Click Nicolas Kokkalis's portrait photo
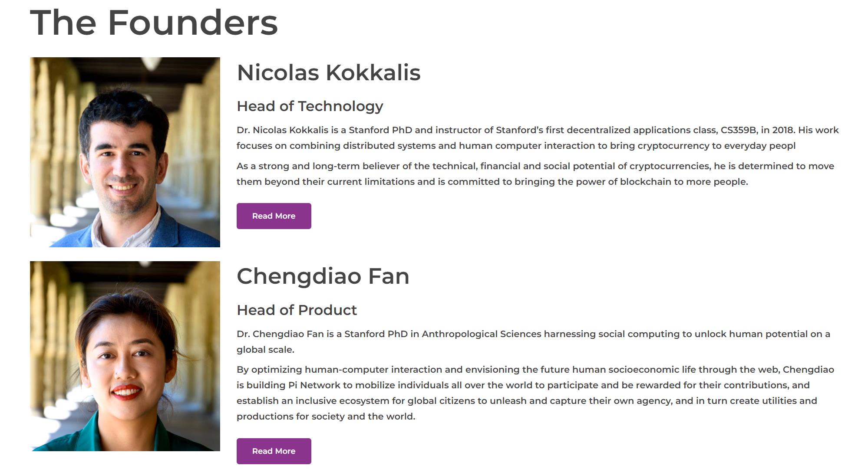 (125, 152)
